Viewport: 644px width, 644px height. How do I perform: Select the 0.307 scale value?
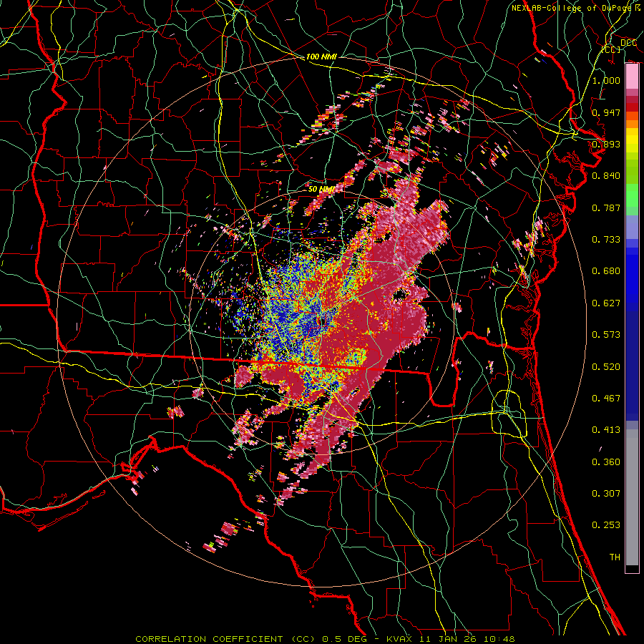[x=606, y=494]
